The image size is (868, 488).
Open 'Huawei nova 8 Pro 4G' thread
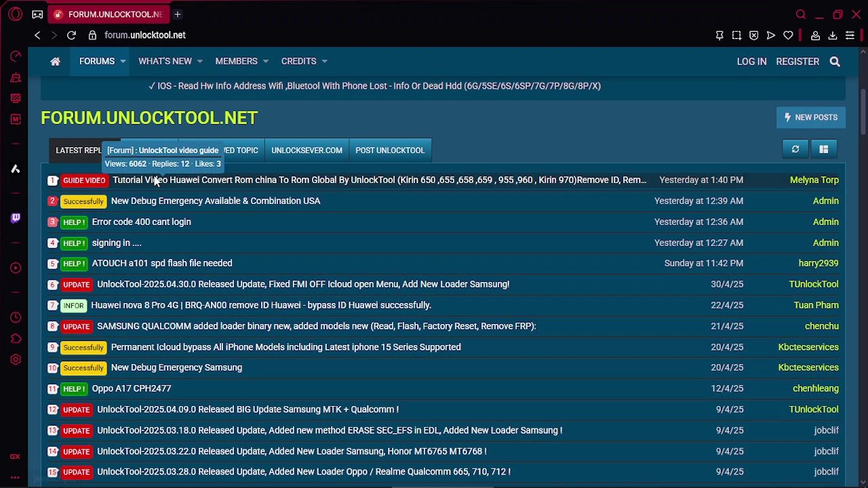pos(261,305)
